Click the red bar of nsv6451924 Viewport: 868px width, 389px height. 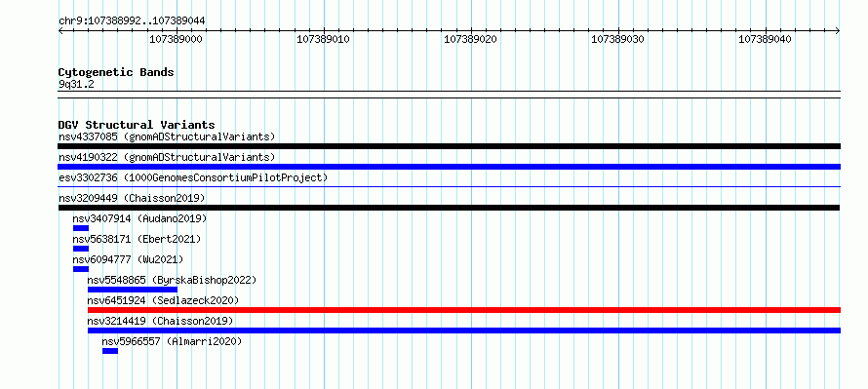click(464, 310)
